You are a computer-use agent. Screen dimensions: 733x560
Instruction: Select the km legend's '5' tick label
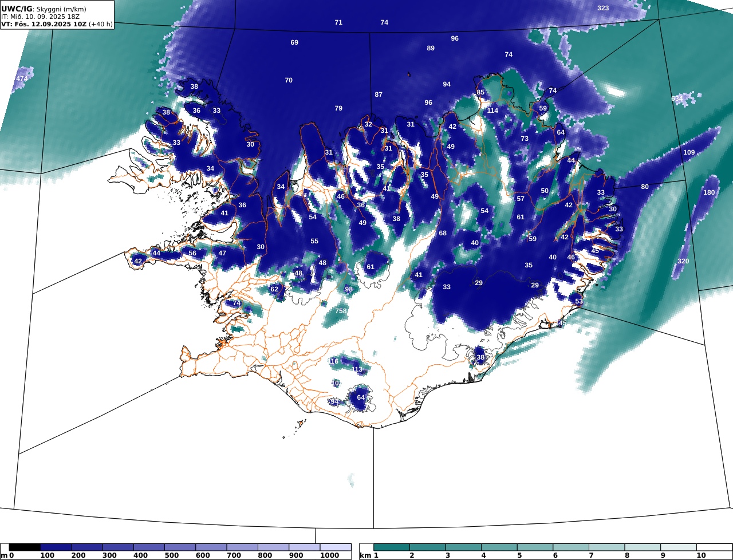(519, 555)
